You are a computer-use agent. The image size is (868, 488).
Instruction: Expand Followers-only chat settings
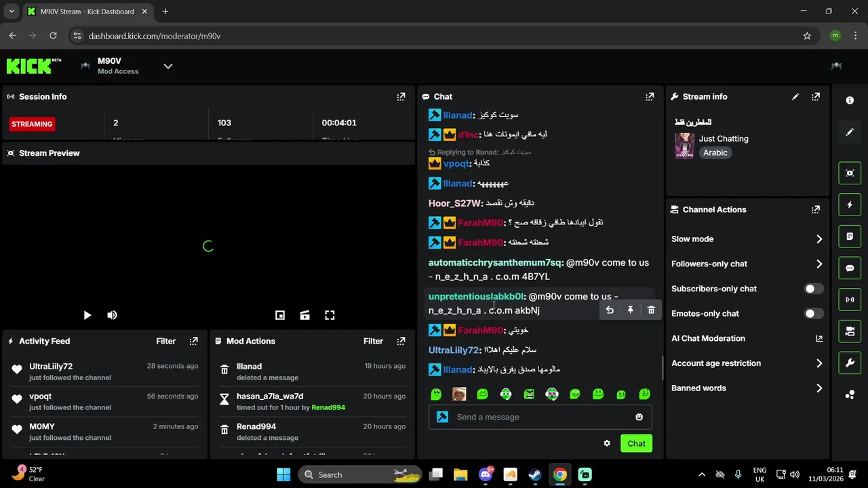(747, 264)
